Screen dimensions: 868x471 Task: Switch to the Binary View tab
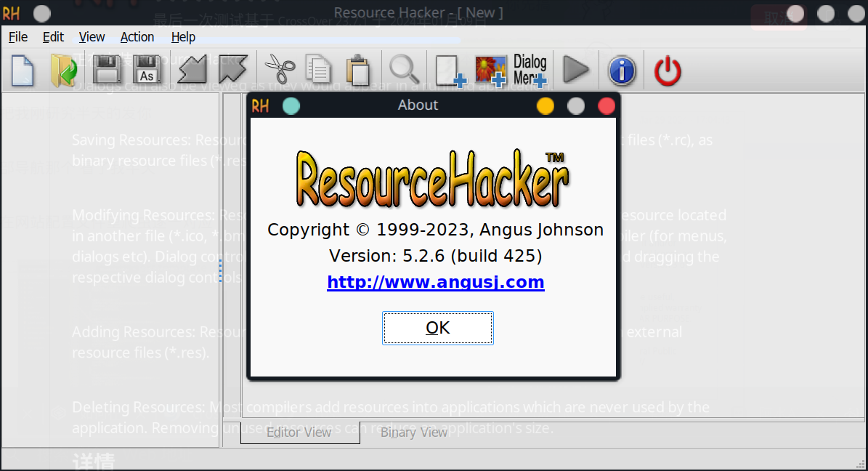(x=413, y=432)
